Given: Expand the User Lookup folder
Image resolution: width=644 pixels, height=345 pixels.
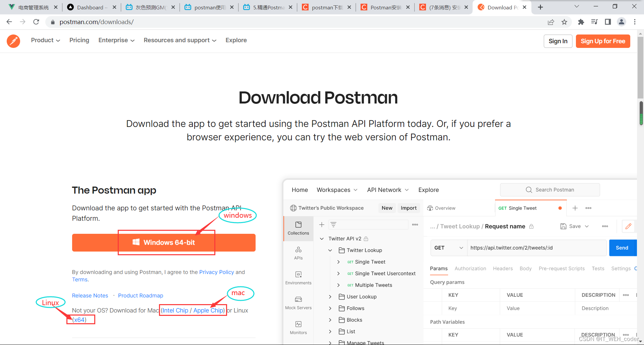Looking at the screenshot, I should point(330,297).
